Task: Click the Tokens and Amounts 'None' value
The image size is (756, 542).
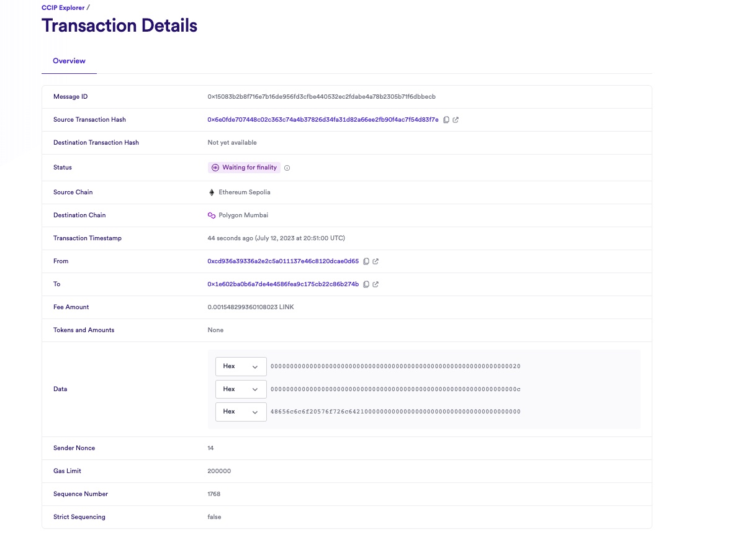Action: pyautogui.click(x=215, y=330)
